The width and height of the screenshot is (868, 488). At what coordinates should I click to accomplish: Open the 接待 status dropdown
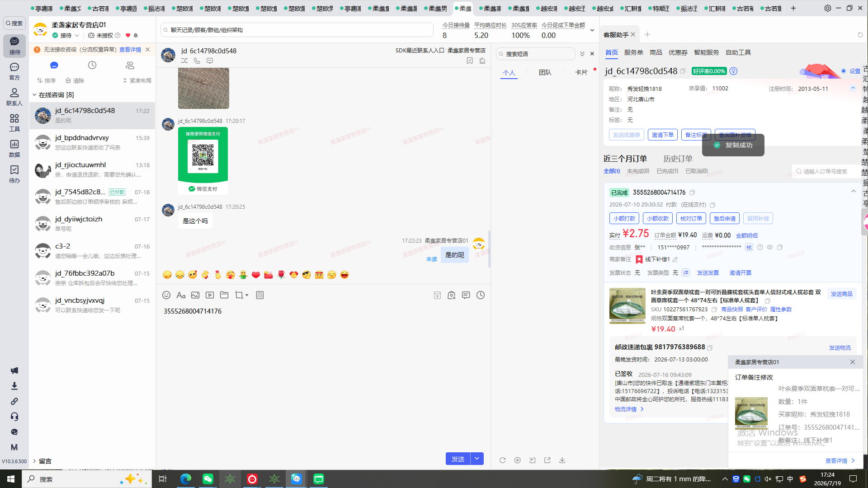click(x=77, y=35)
